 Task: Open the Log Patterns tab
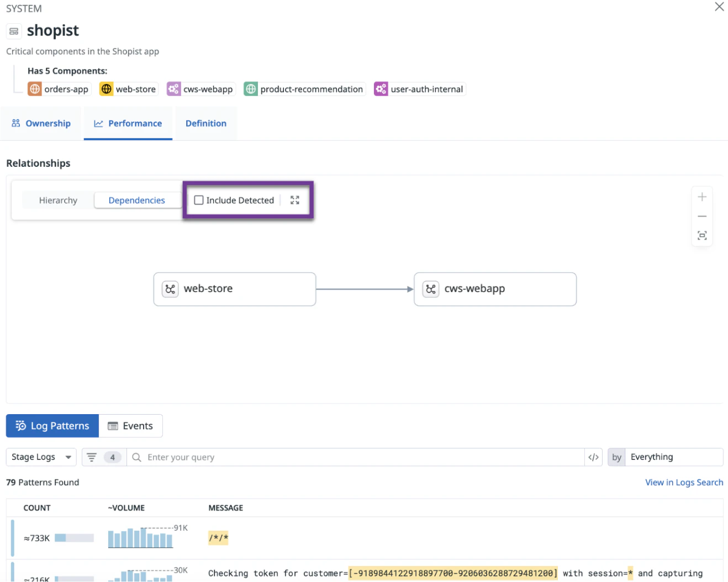52,426
